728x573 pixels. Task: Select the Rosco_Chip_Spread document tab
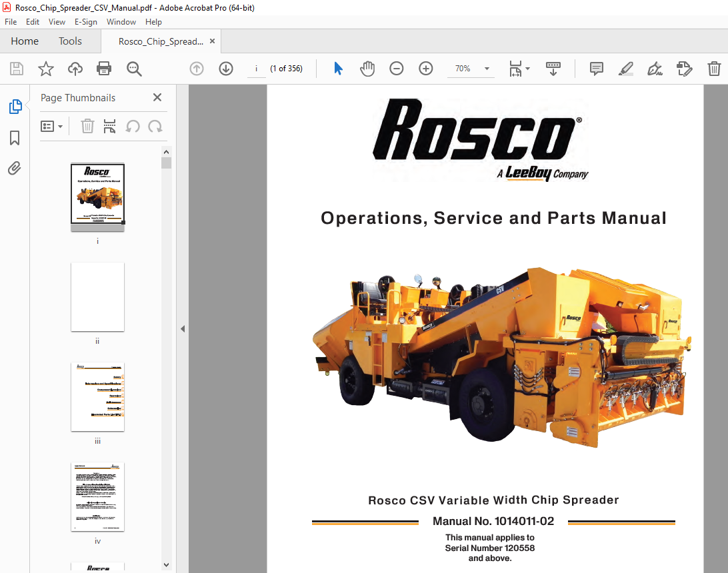(x=161, y=42)
